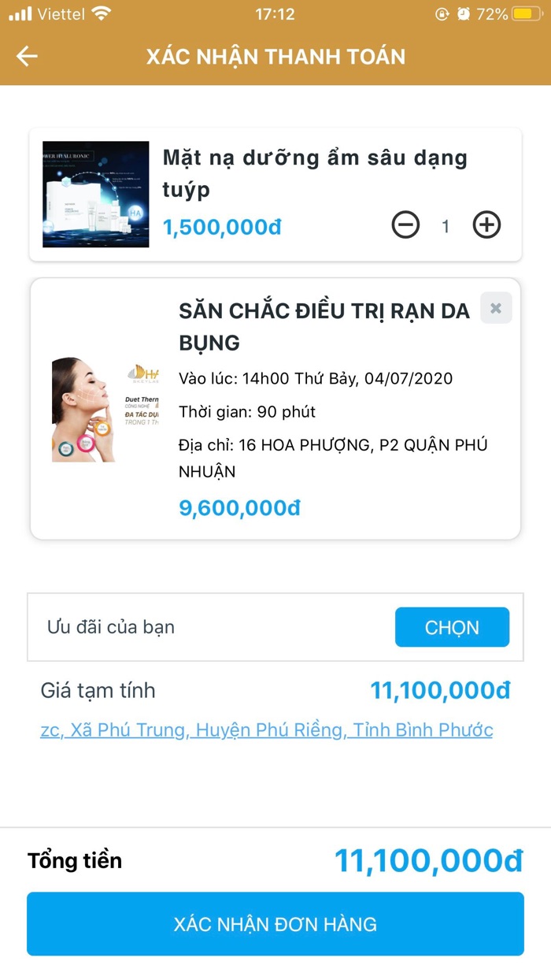Remove the 'SĂN CHẮC ĐIỀU TRỊ RẠN DA BỤNG' service
This screenshot has width=551, height=980.
click(496, 308)
